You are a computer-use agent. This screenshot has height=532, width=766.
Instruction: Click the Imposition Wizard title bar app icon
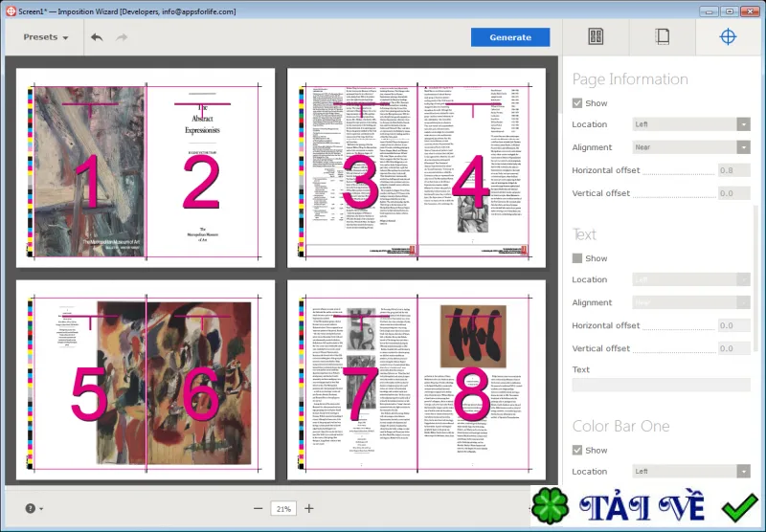tap(11, 11)
